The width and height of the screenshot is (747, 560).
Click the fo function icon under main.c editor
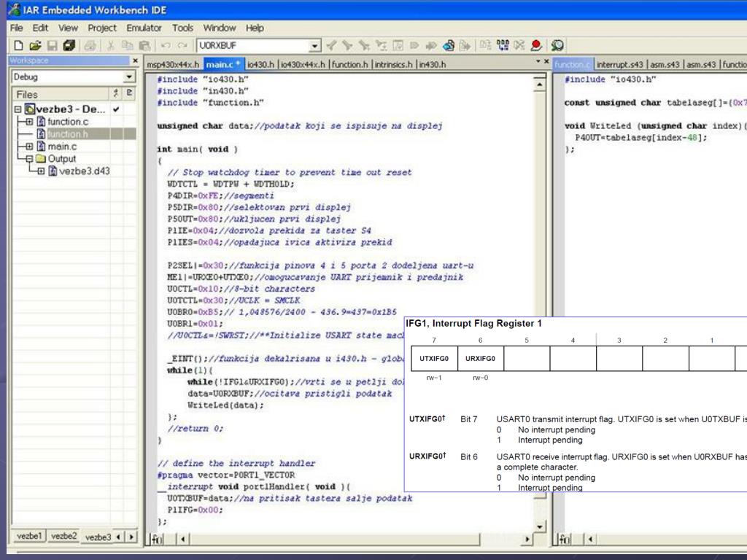pyautogui.click(x=156, y=539)
